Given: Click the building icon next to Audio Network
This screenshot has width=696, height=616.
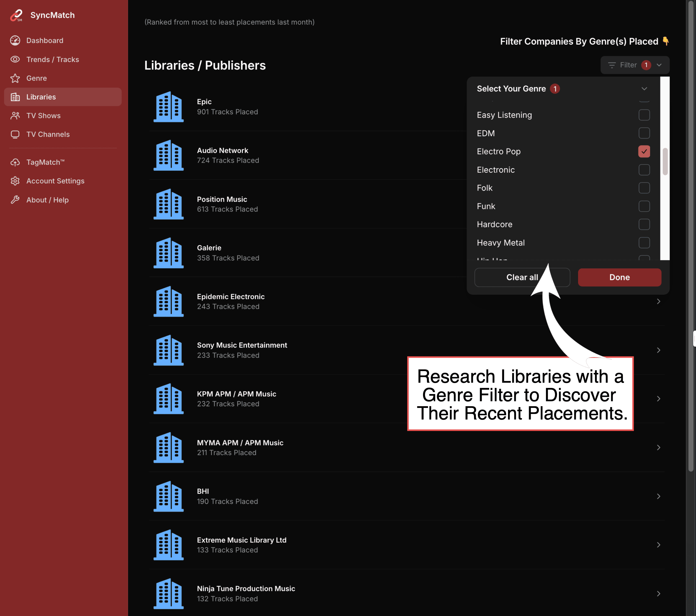Looking at the screenshot, I should coord(169,155).
